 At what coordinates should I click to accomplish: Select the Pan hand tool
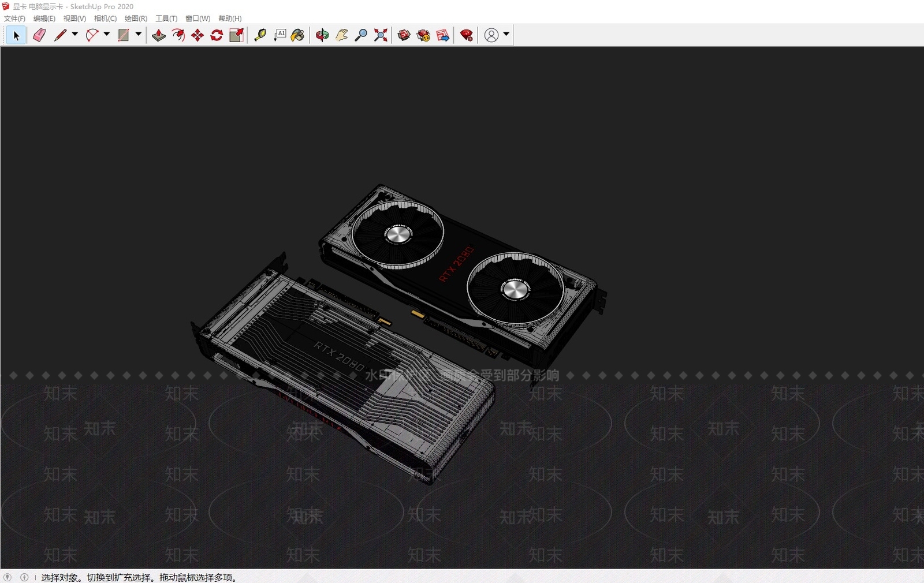[342, 35]
